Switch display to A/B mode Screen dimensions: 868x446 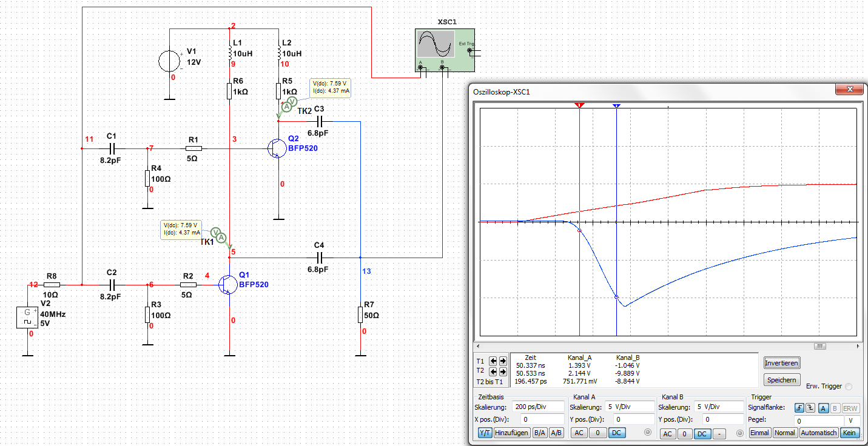click(x=556, y=433)
